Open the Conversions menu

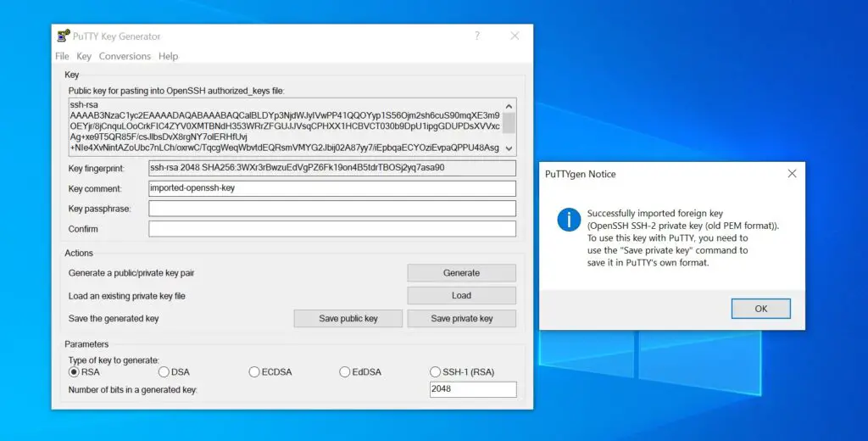pyautogui.click(x=125, y=56)
